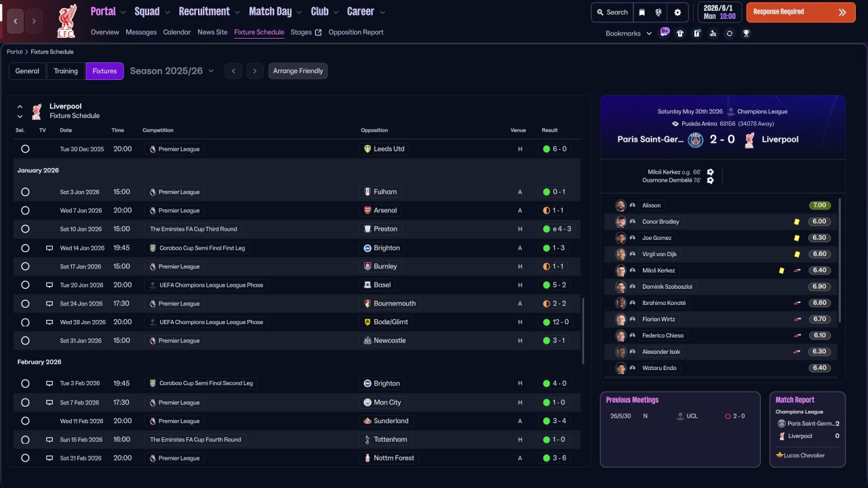Click Alisson's player portrait
Viewport: 868px width, 488px height.
[x=620, y=205]
